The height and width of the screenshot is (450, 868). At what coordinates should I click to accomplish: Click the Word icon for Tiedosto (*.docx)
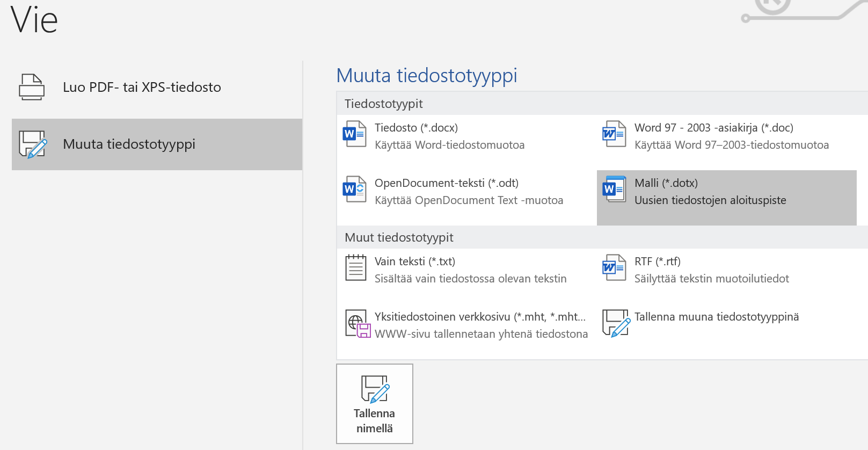tap(354, 134)
